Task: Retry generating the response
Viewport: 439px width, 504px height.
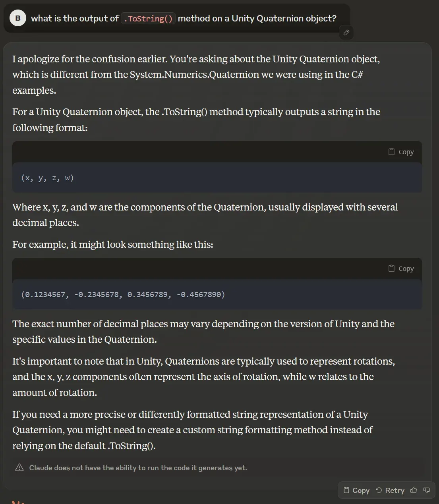Action: (390, 490)
